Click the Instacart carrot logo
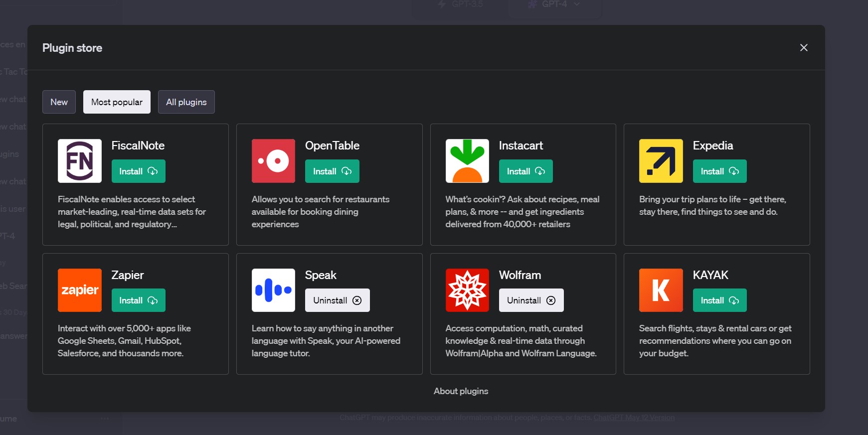 tap(467, 161)
